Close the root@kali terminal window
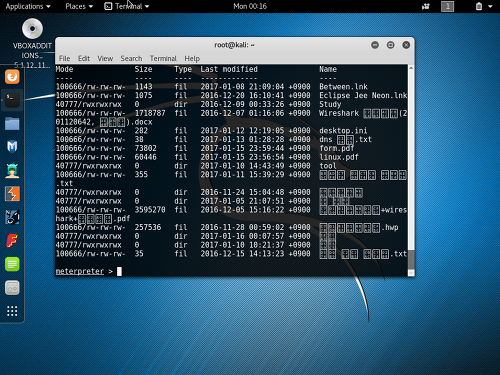 tap(406, 45)
